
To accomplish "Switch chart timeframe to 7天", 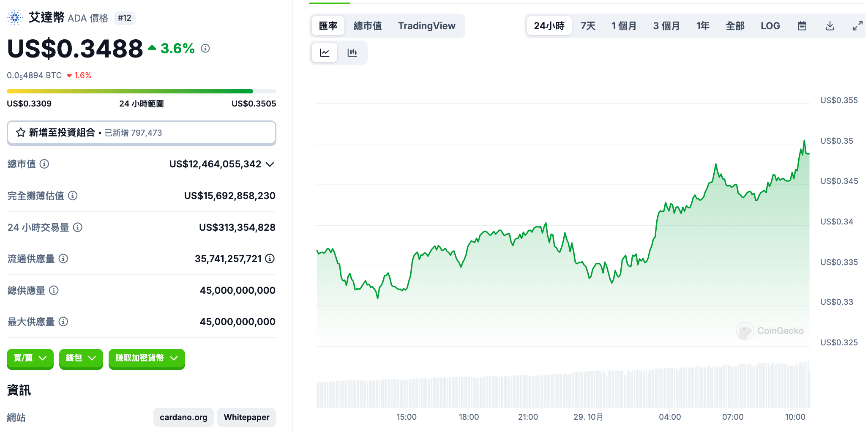I will pyautogui.click(x=587, y=25).
